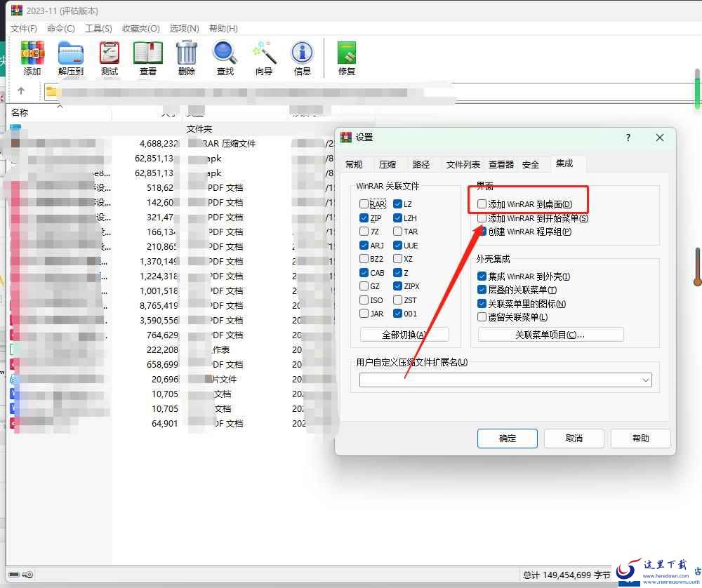This screenshot has width=702, height=588.
Task: Click the 信息 (Info) toolbar icon
Action: pyautogui.click(x=302, y=58)
